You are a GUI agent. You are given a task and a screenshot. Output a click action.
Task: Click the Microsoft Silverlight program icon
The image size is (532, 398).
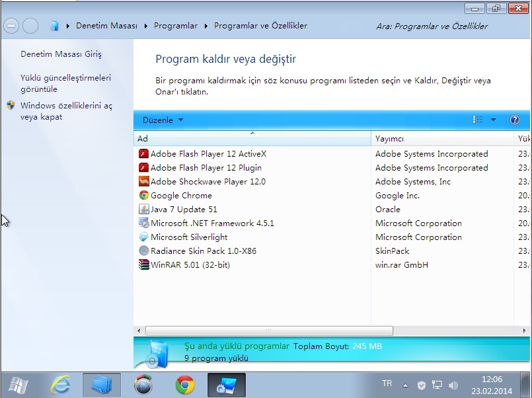(144, 237)
